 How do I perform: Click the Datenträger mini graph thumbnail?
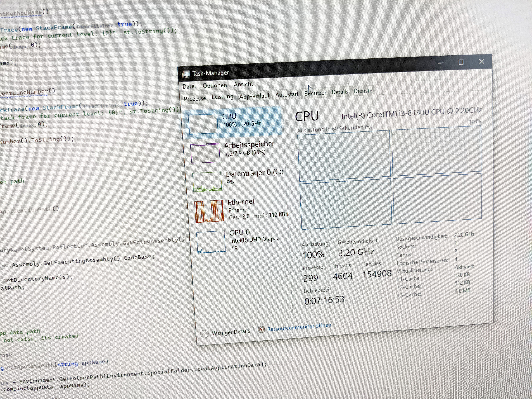(x=207, y=182)
